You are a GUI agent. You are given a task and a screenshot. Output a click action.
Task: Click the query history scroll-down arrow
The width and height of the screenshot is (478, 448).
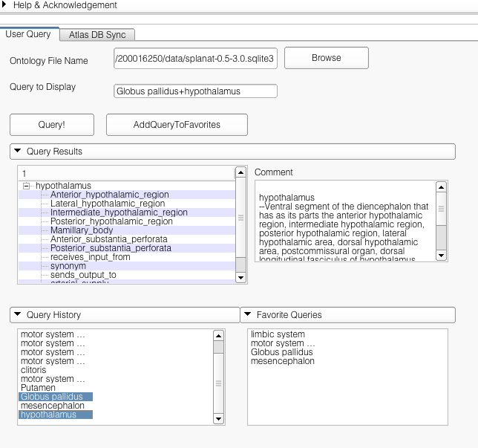218,419
